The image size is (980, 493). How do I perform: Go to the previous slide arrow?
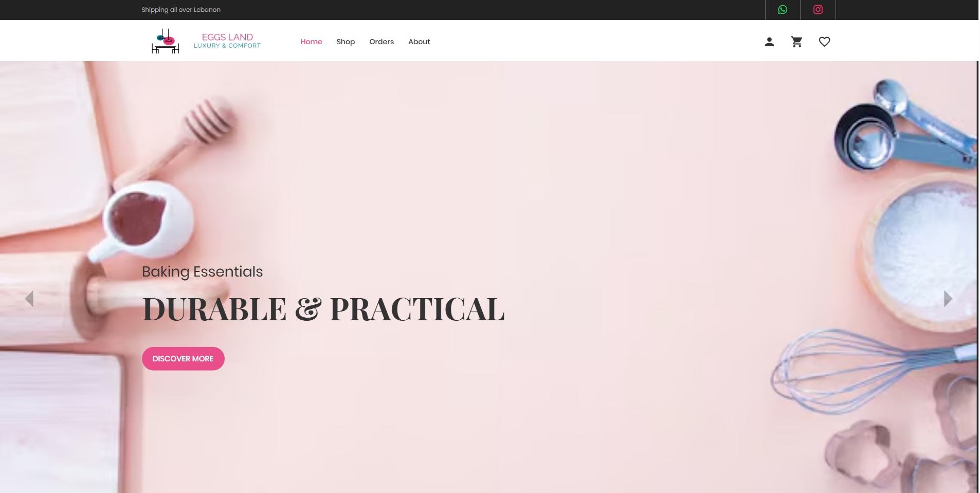pyautogui.click(x=29, y=299)
